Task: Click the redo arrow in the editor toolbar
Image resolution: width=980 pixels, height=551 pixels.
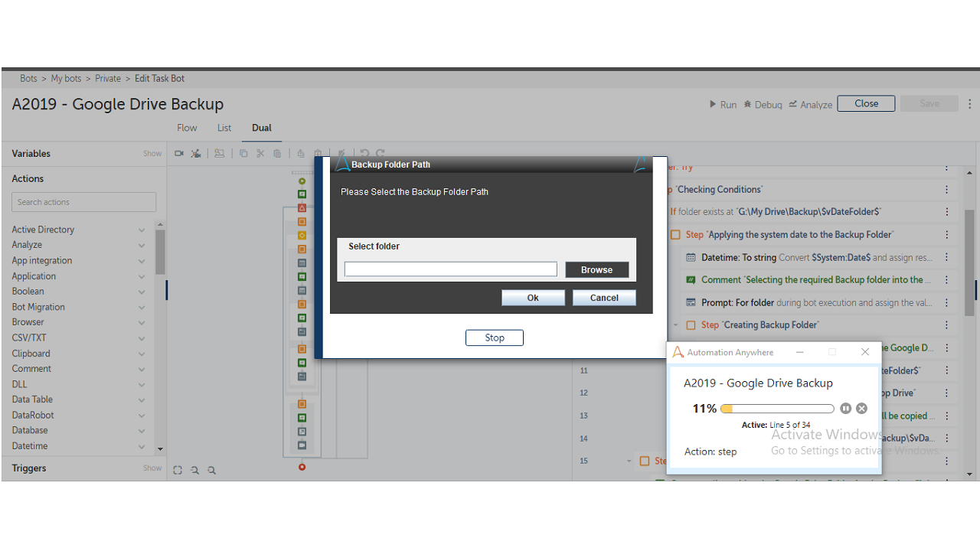Action: tap(381, 153)
